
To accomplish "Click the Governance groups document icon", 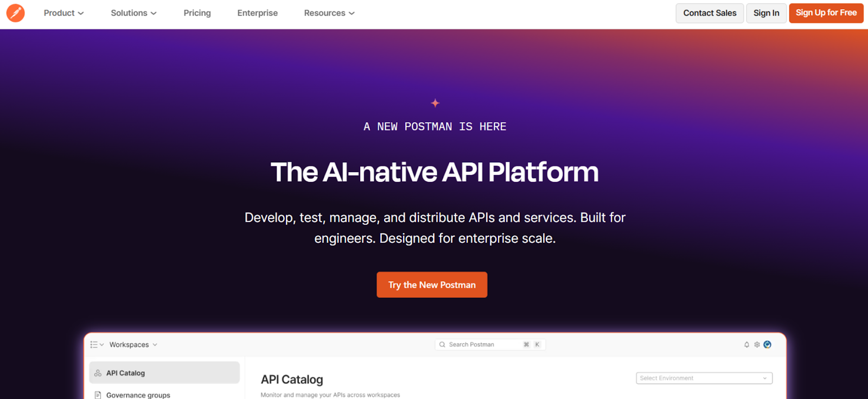I will click(x=98, y=395).
